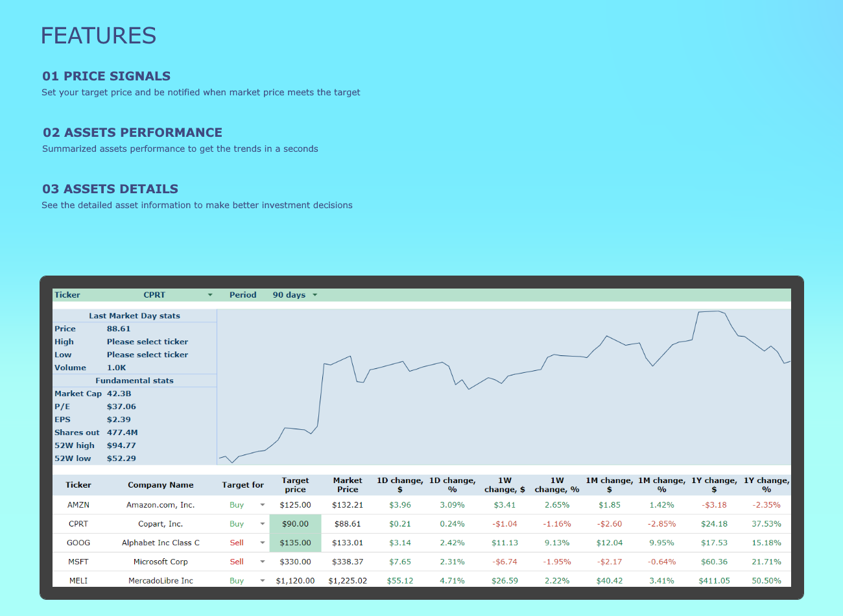Click 'Please select ticker' in the Low row
This screenshot has height=616, width=843.
pos(148,355)
